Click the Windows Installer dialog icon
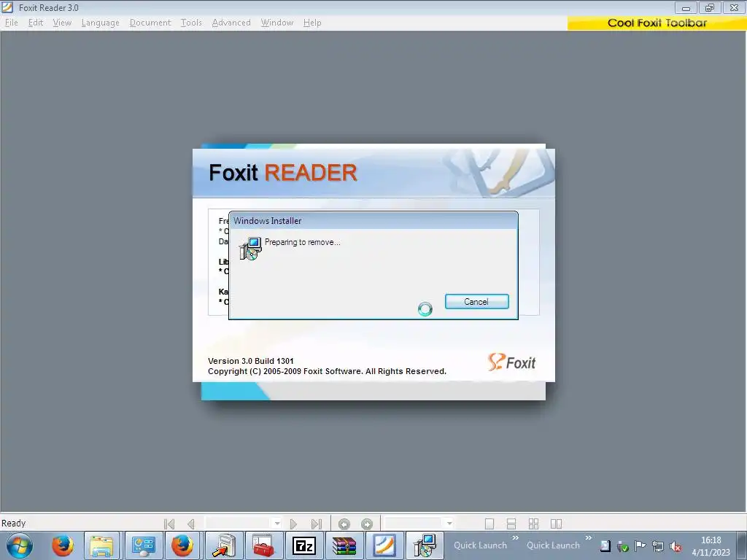Image resolution: width=747 pixels, height=560 pixels. (250, 248)
